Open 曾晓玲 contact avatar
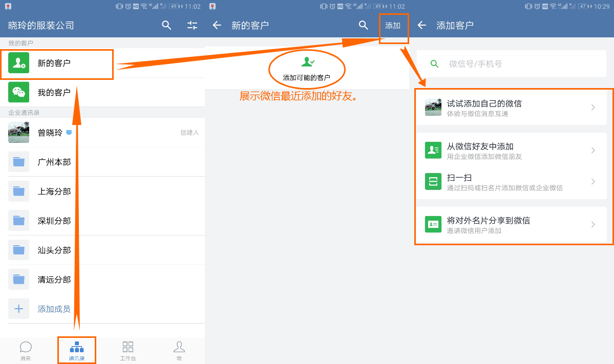The height and width of the screenshot is (364, 614). tap(19, 132)
